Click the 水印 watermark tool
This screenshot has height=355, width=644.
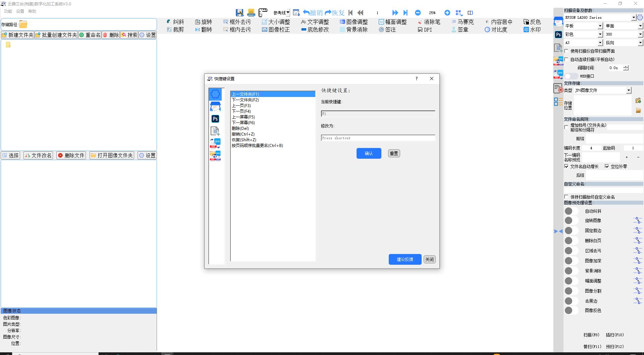532,30
